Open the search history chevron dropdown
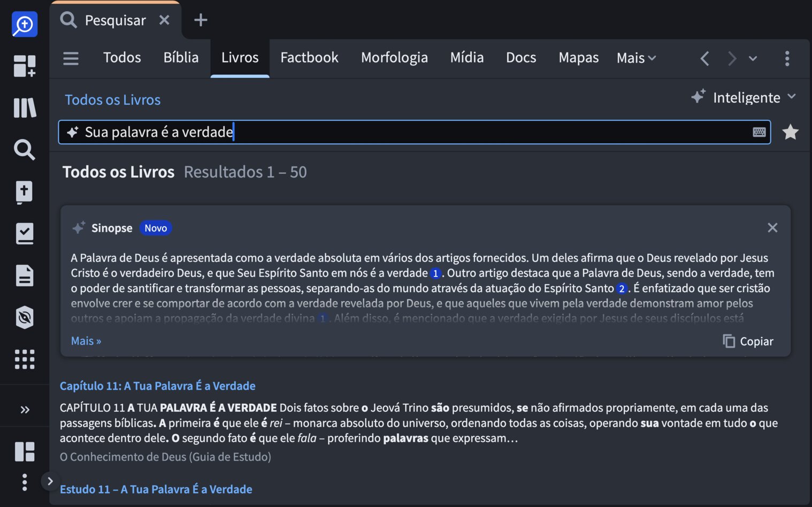Image resolution: width=812 pixels, height=507 pixels. (753, 58)
